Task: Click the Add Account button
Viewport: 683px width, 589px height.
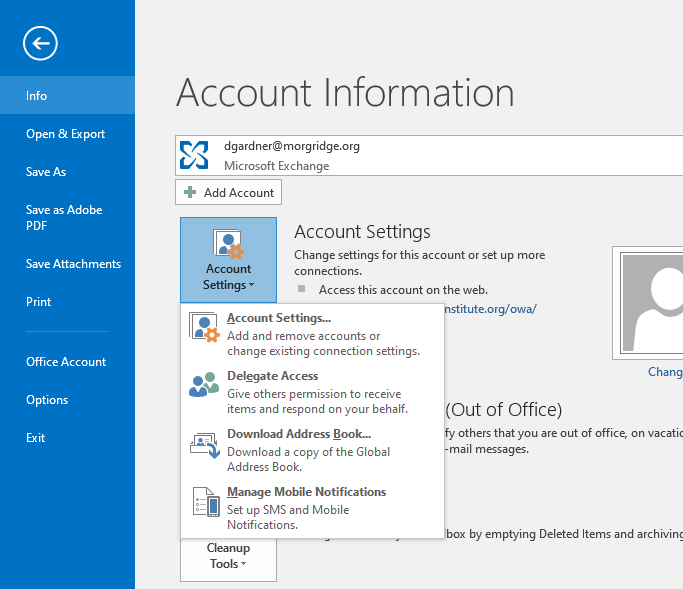Action: (228, 193)
